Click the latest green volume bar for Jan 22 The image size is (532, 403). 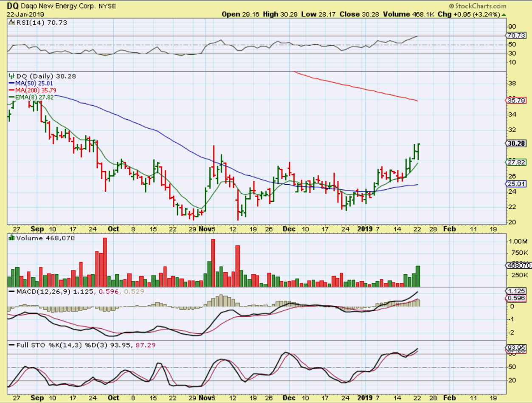418,276
